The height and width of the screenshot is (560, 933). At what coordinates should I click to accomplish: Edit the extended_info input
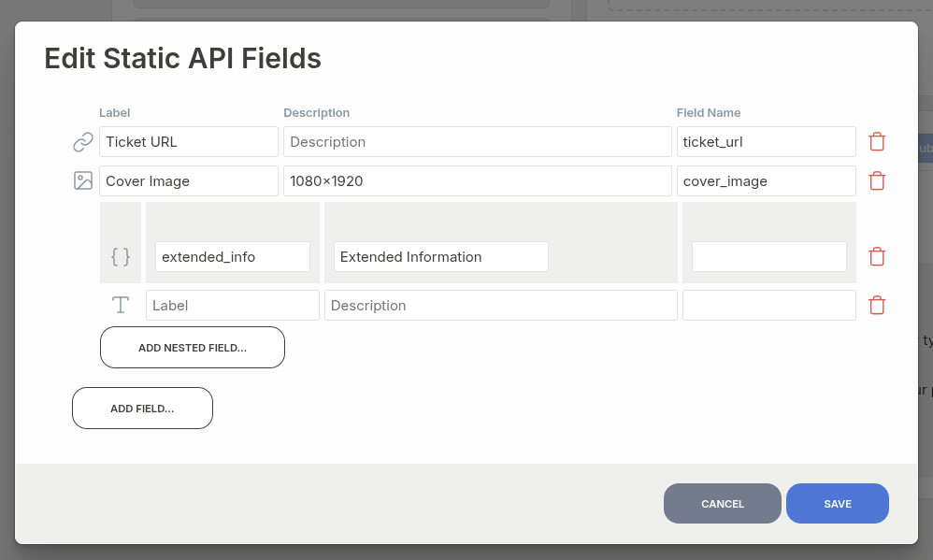pyautogui.click(x=233, y=256)
